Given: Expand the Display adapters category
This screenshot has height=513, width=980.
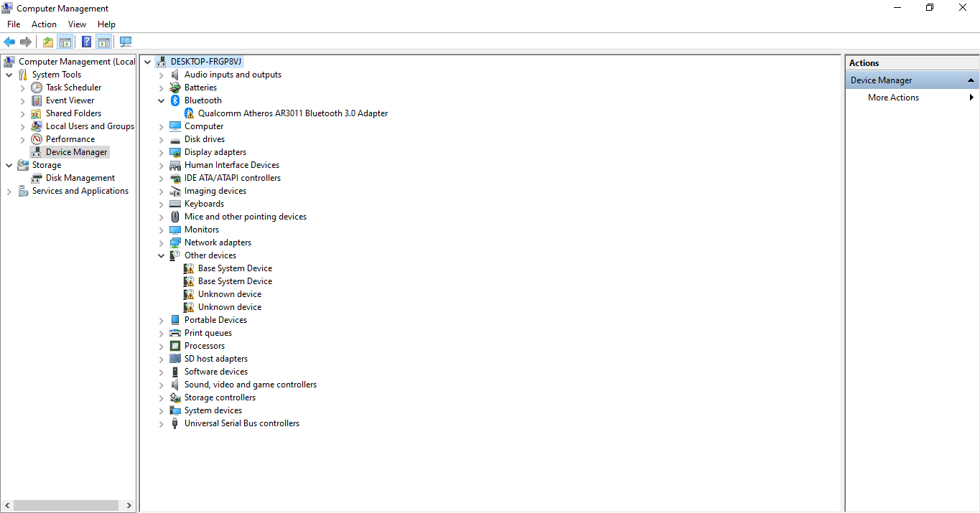Looking at the screenshot, I should [162, 152].
